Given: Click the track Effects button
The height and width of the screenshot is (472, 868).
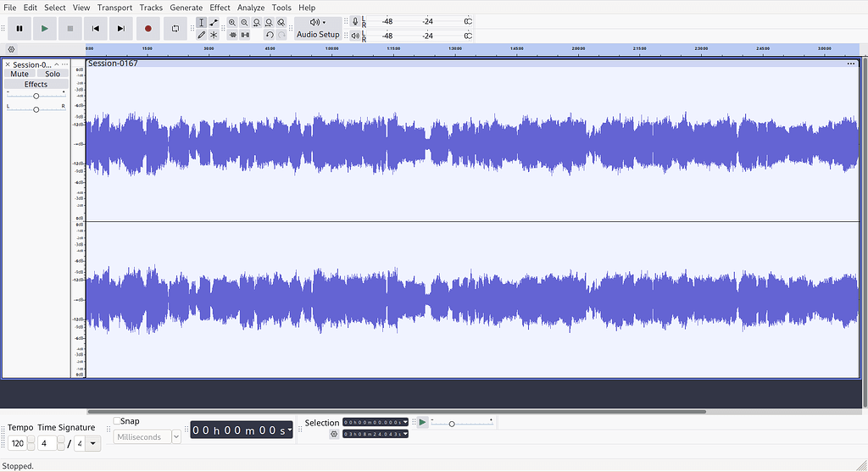Looking at the screenshot, I should [x=36, y=84].
